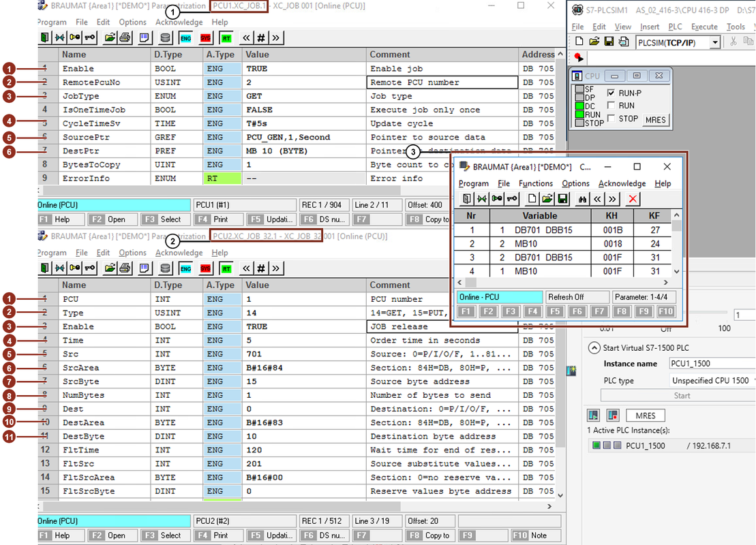Image resolution: width=756 pixels, height=545 pixels.
Task: Click the save floppy icon in S7-PLCSIM toolbar
Action: click(609, 42)
